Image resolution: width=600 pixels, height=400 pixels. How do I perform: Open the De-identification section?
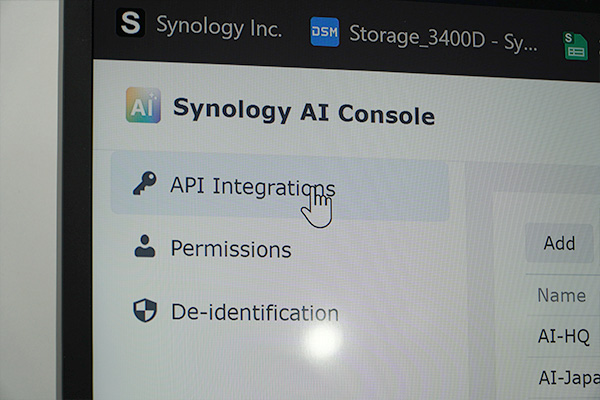255,312
